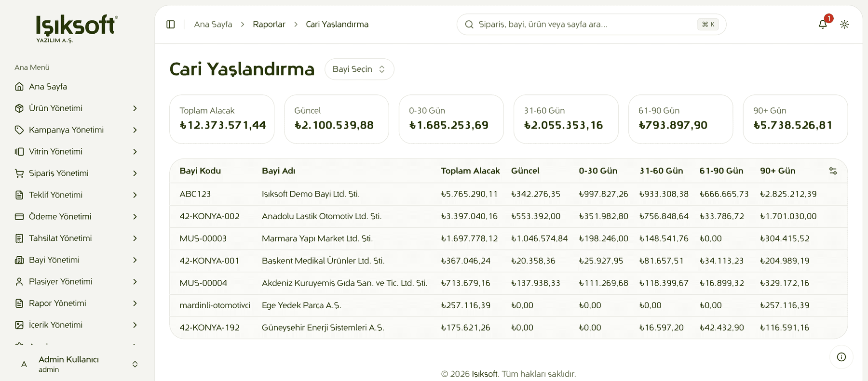Expand Ürün Yönetimi chevron

(135, 108)
